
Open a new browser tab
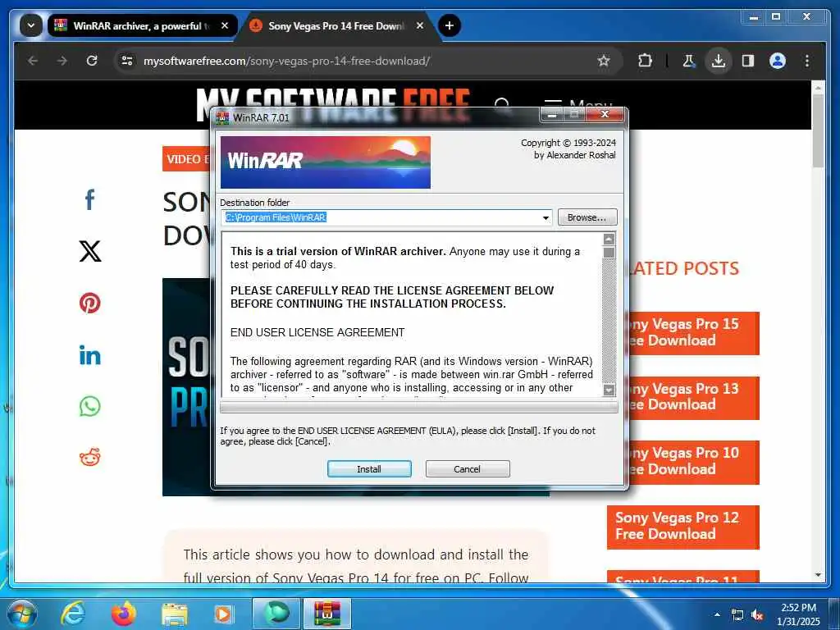449,25
